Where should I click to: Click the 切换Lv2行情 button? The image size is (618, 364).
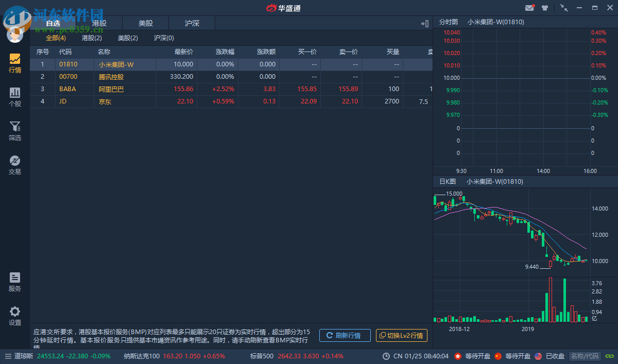tap(402, 336)
